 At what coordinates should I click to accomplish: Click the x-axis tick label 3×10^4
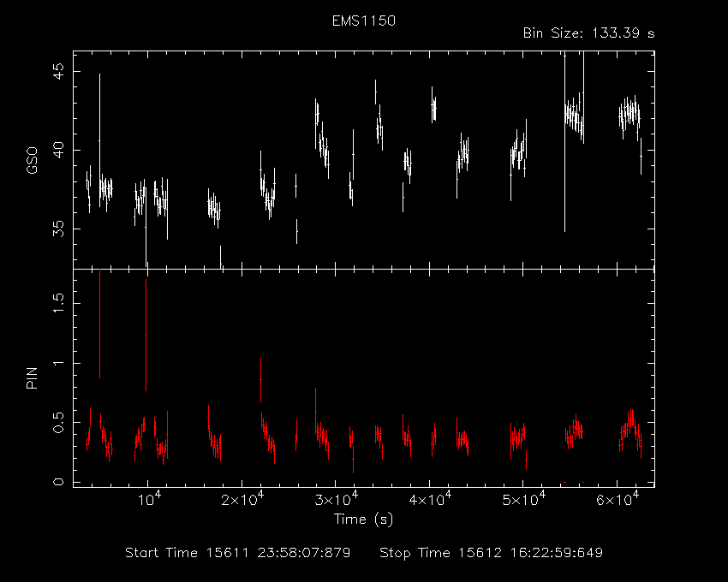(x=336, y=499)
